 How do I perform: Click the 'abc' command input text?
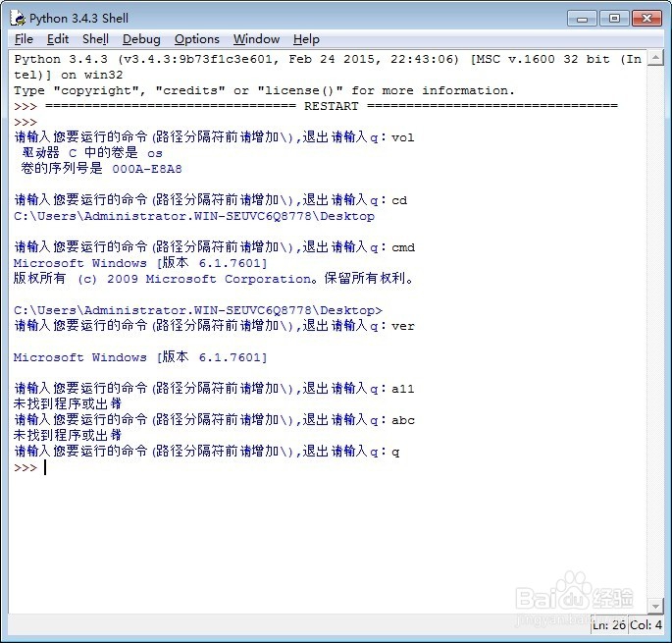click(403, 420)
